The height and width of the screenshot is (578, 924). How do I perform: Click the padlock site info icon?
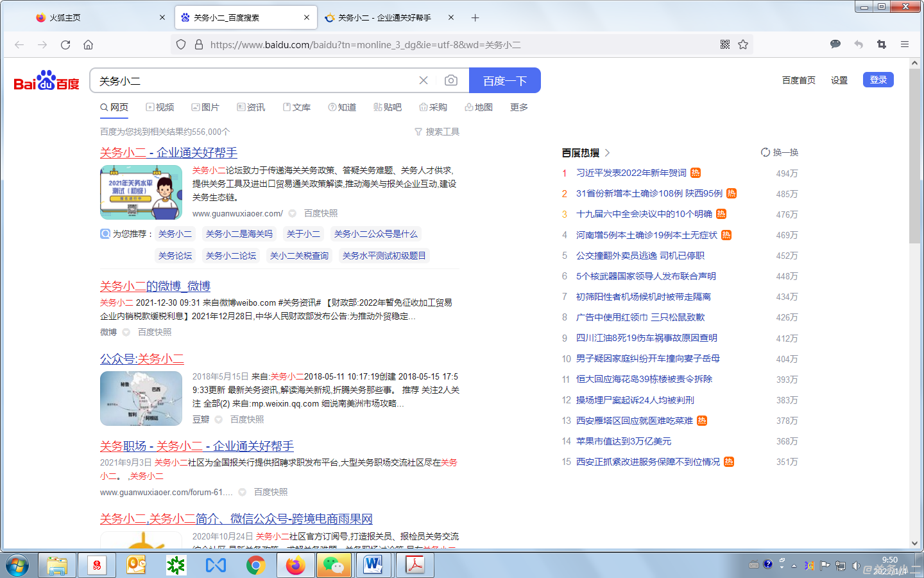coord(199,44)
